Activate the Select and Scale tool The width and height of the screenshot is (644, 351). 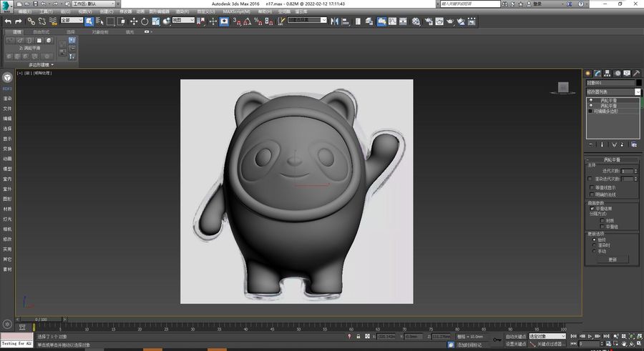coord(156,21)
